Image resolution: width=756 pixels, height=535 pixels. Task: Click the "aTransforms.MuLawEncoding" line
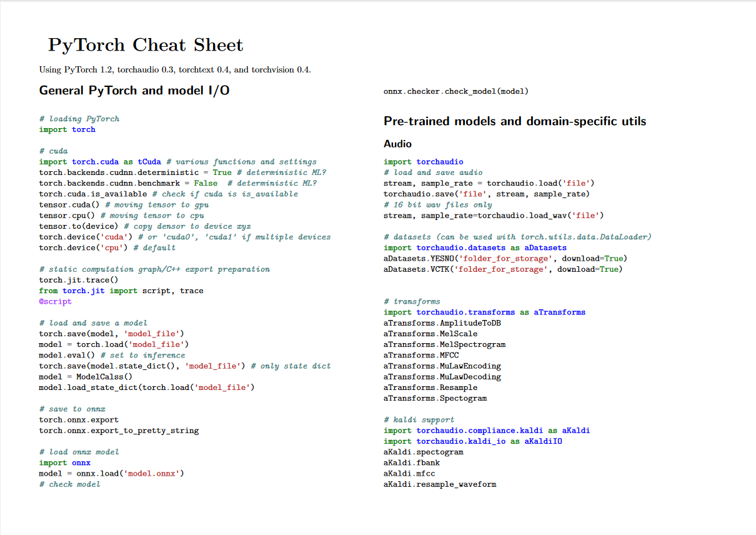coord(442,366)
